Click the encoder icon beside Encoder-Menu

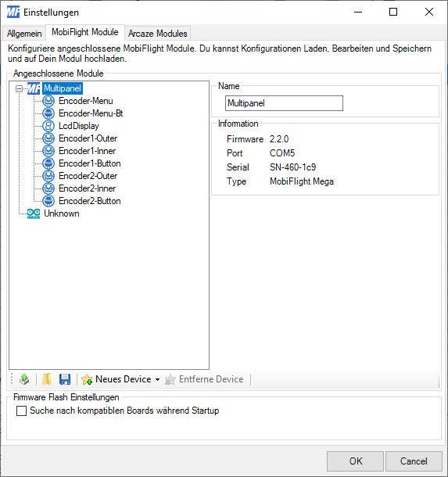[x=48, y=101]
